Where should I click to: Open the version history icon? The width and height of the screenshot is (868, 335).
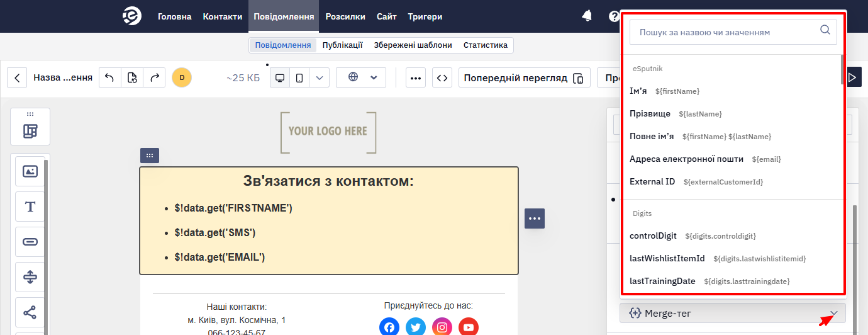(x=132, y=78)
